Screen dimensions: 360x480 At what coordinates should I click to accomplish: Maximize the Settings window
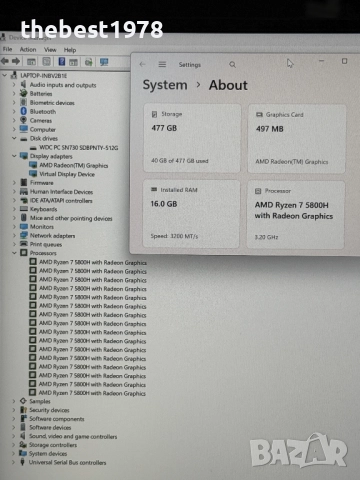(344, 61)
